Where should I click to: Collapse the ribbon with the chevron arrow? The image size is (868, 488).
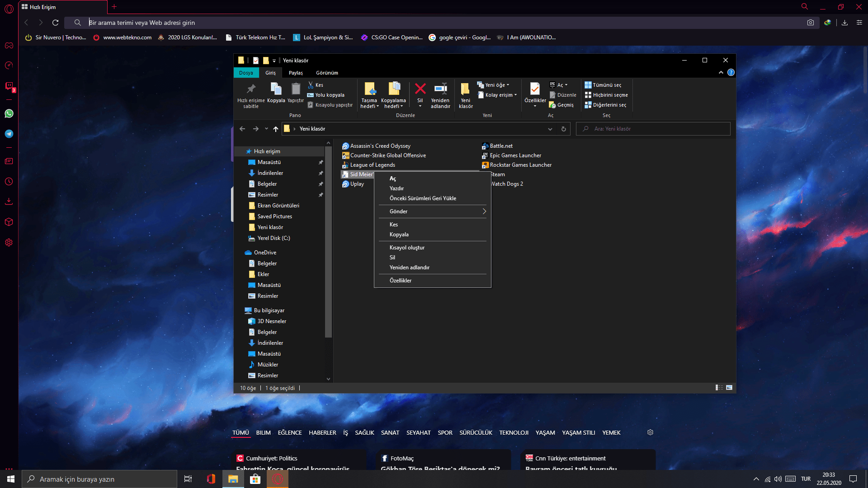tap(721, 72)
